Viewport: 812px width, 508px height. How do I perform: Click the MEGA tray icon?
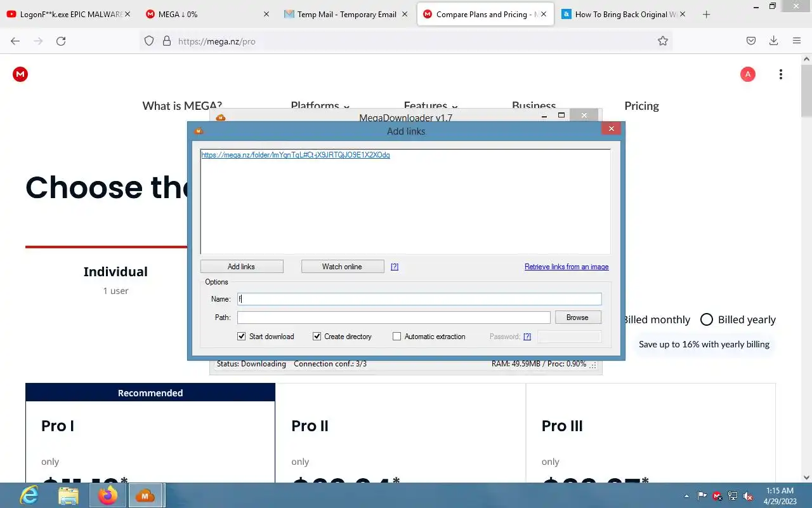point(717,496)
